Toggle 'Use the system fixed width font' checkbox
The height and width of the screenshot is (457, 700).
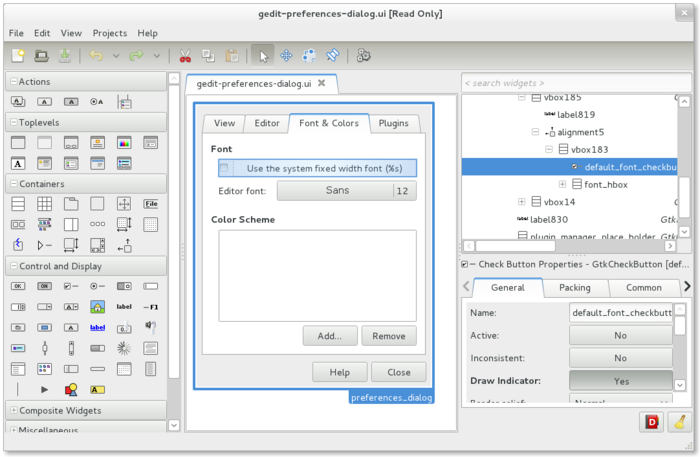[225, 168]
